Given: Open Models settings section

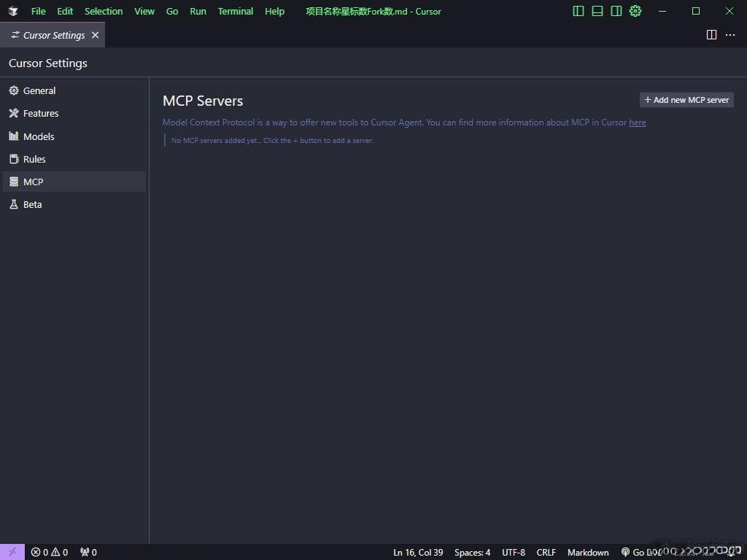Looking at the screenshot, I should [74, 136].
